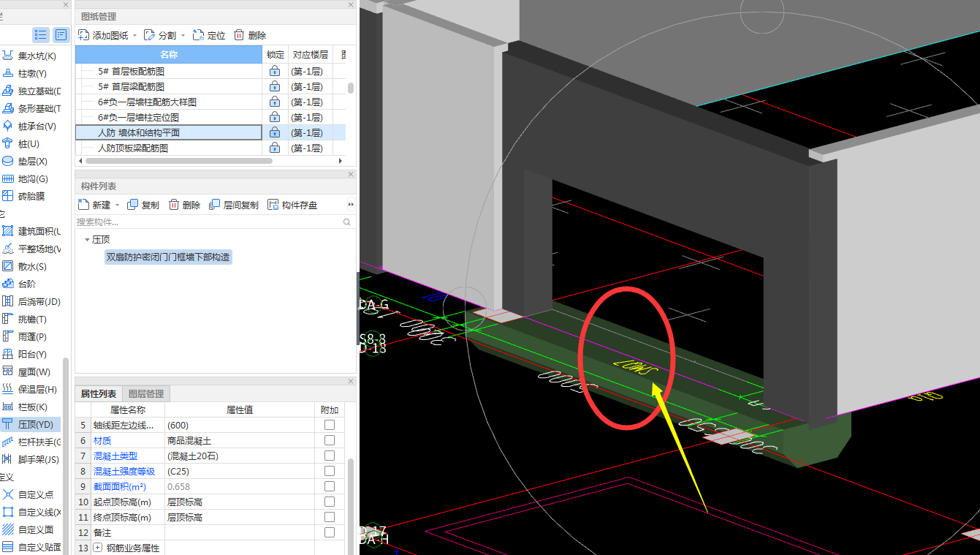
Task: Click 删除 in 构件列表 toolbar
Action: click(x=184, y=205)
